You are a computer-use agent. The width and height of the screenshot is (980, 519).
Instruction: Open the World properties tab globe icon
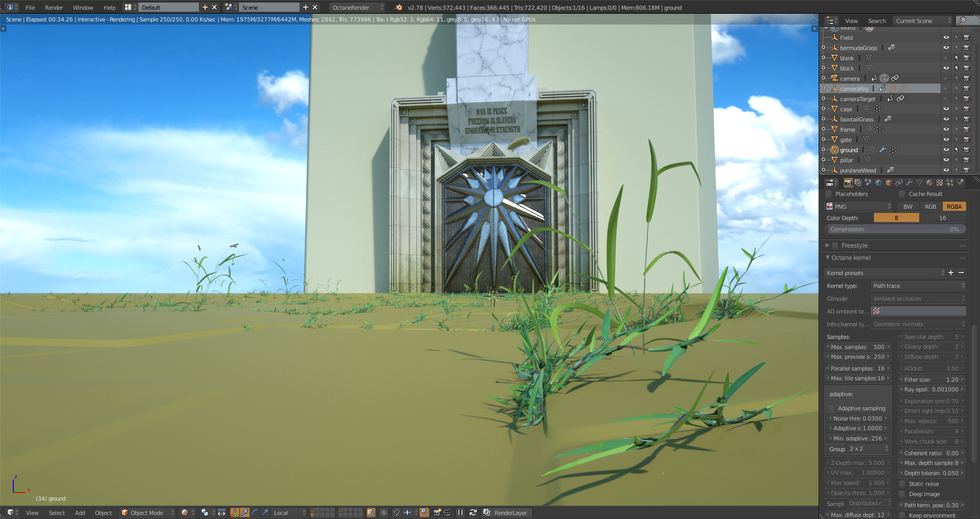tap(878, 183)
